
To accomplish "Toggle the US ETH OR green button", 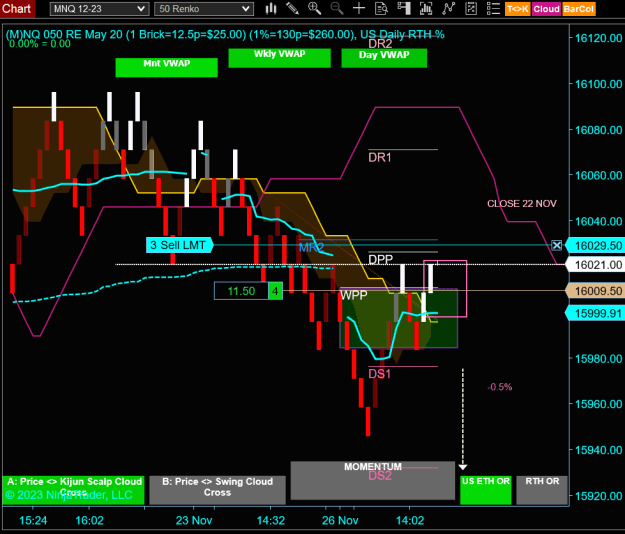I will 486,490.
